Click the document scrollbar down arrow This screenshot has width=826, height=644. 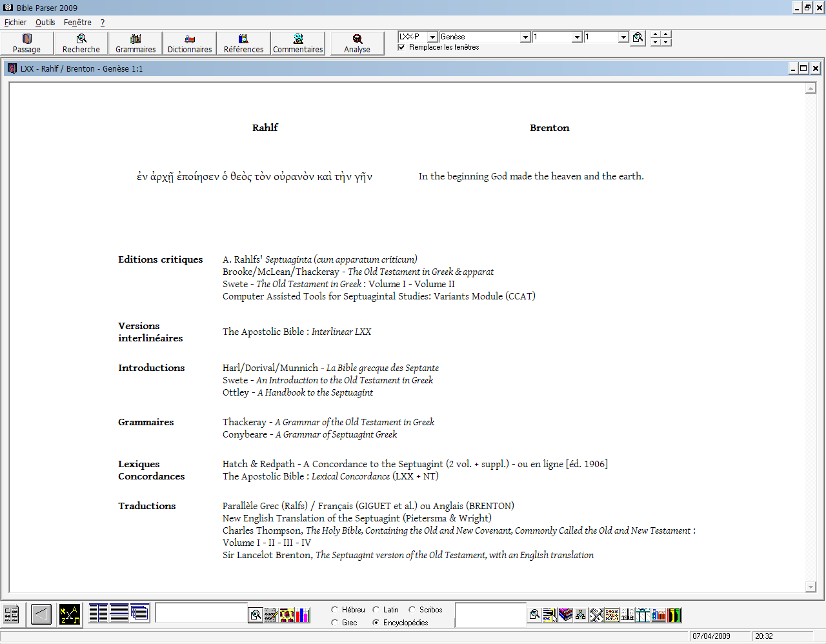[x=811, y=587]
